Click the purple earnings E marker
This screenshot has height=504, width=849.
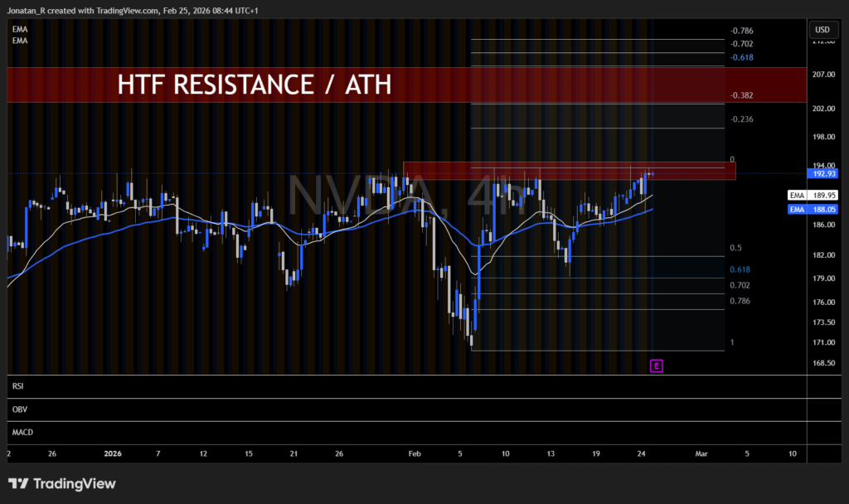click(656, 366)
